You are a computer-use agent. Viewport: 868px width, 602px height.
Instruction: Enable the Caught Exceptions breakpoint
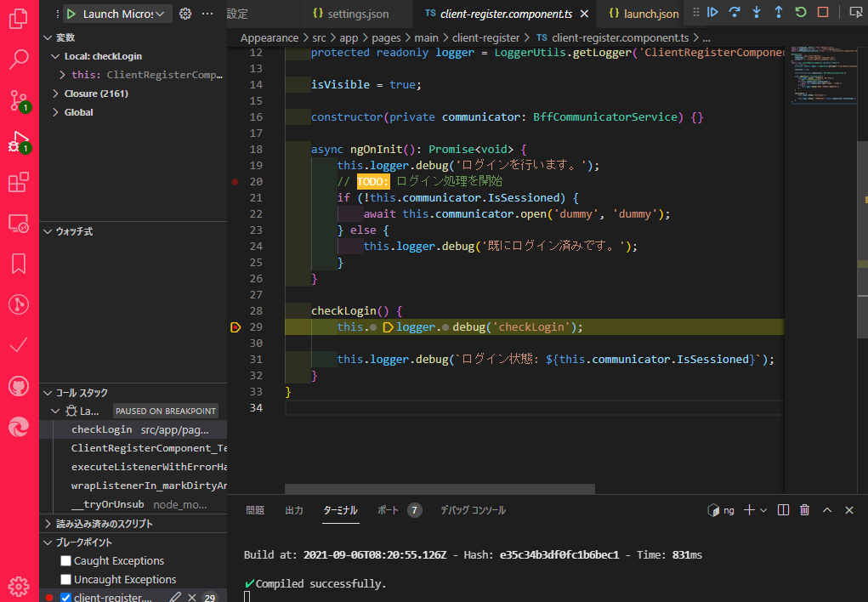(x=65, y=560)
